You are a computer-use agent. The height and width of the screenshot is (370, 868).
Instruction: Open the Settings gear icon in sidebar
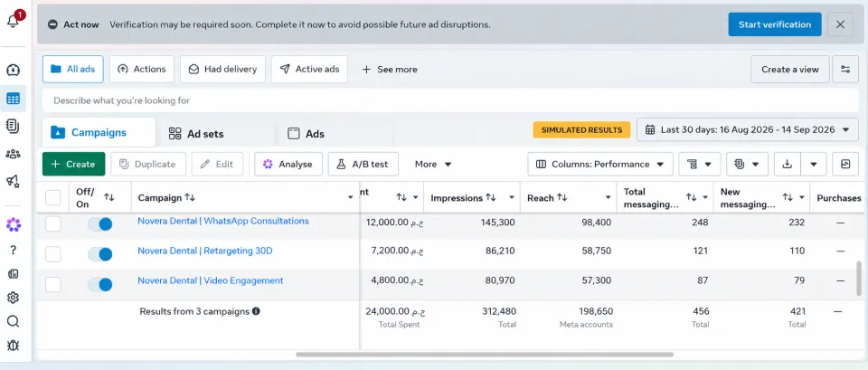click(x=14, y=298)
